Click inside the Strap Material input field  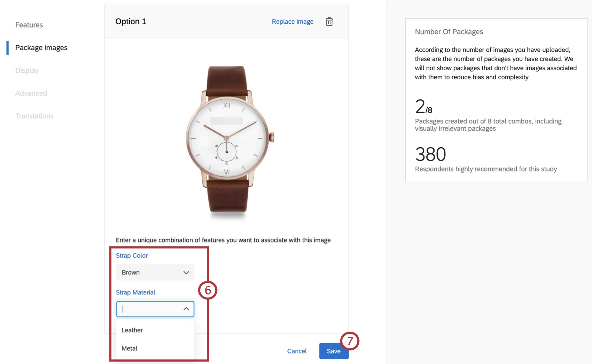tap(150, 309)
